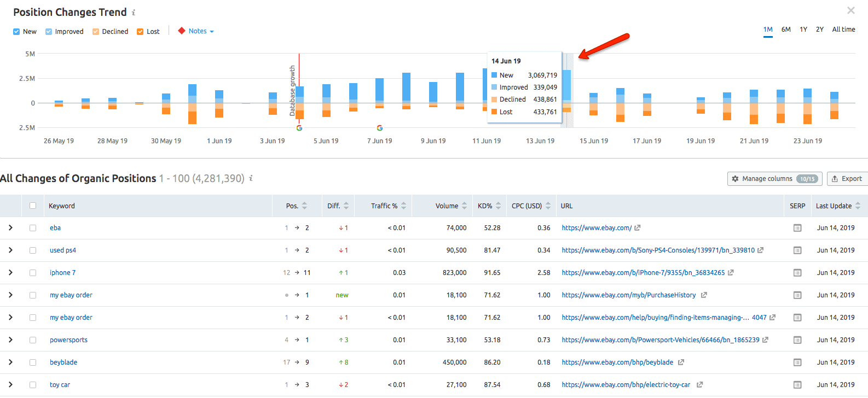
Task: Open SERP snapshot for toy car row
Action: pos(797,385)
